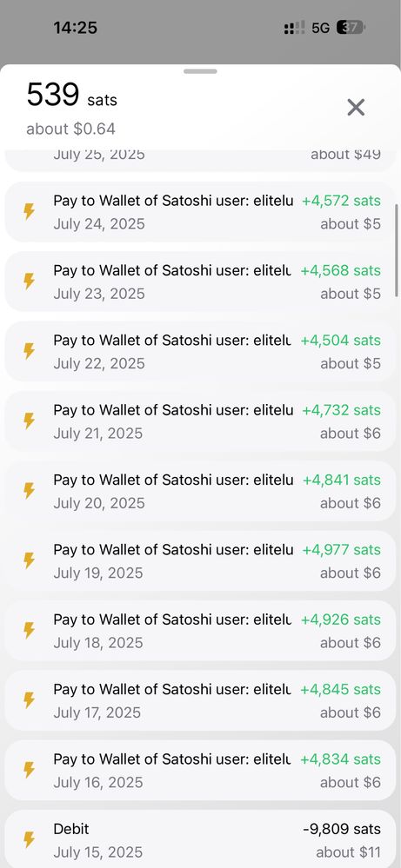The width and height of the screenshot is (401, 868).
Task: Tap lightning icon on July 20 payment
Action: coord(29,490)
